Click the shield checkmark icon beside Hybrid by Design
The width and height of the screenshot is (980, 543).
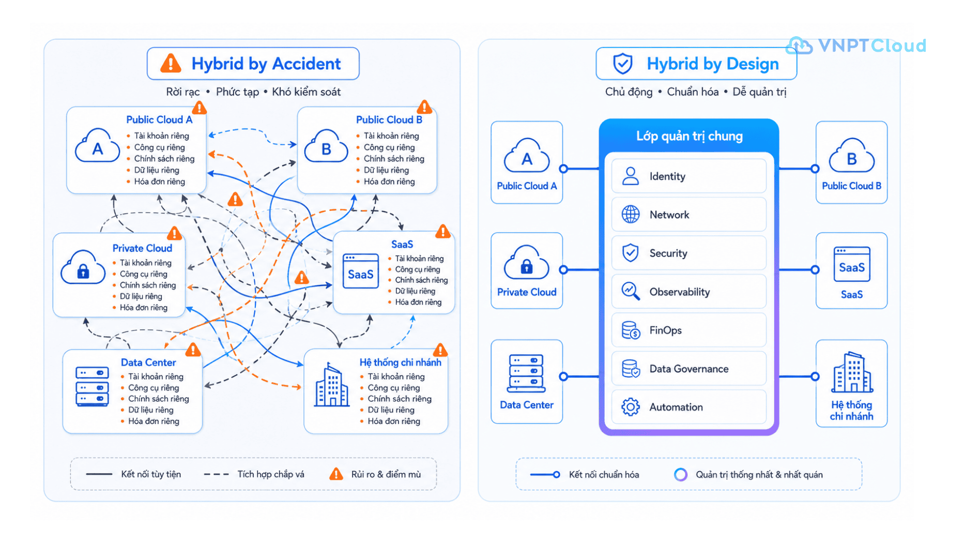coord(622,64)
